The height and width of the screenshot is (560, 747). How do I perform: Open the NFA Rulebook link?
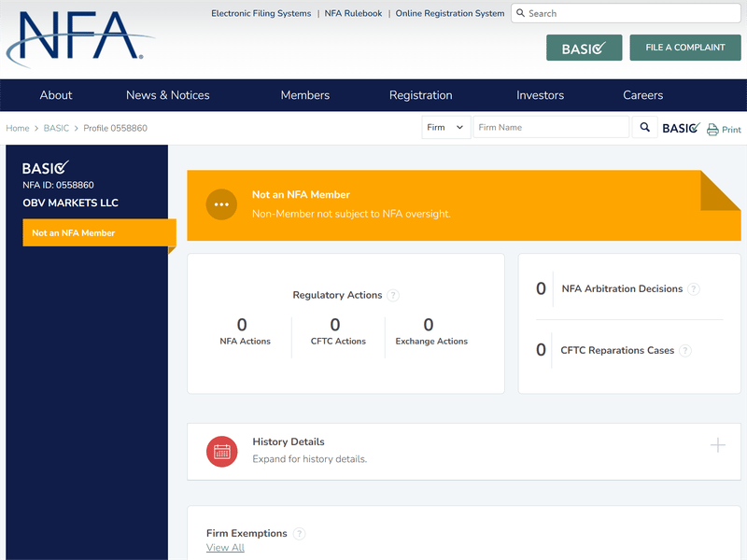point(353,13)
